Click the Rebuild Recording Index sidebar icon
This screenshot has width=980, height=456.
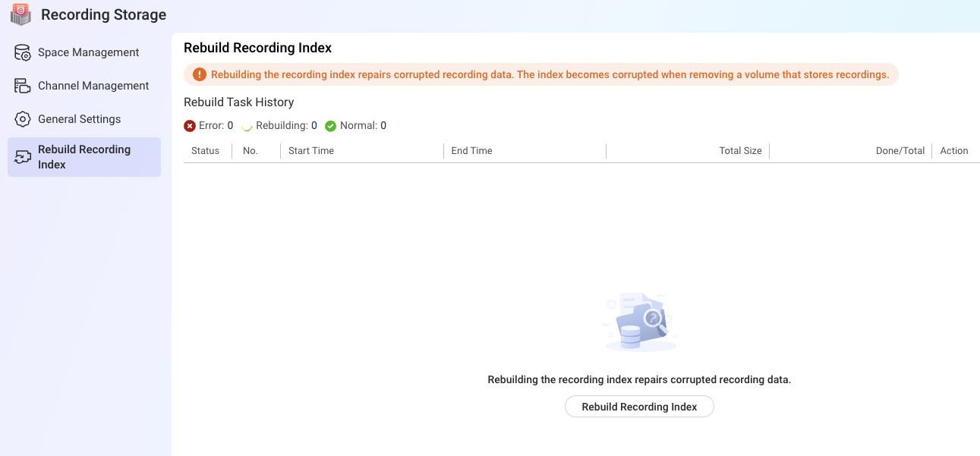coord(23,157)
